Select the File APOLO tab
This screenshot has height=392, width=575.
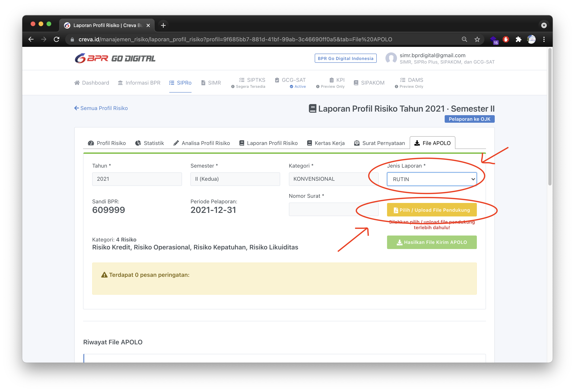432,143
